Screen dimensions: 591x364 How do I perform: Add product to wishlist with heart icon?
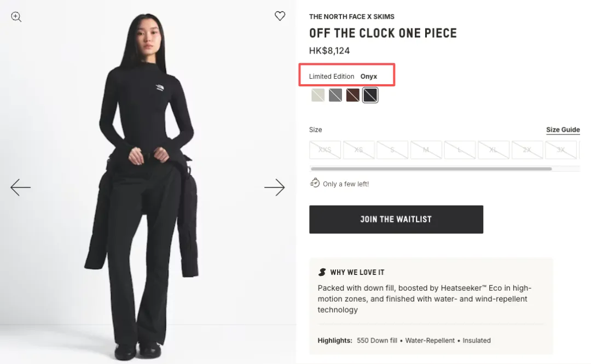(280, 16)
